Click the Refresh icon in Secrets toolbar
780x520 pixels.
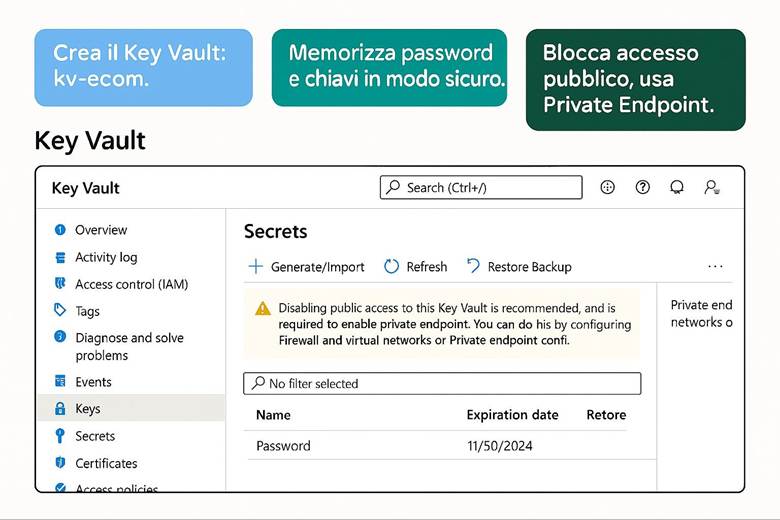[x=392, y=267]
